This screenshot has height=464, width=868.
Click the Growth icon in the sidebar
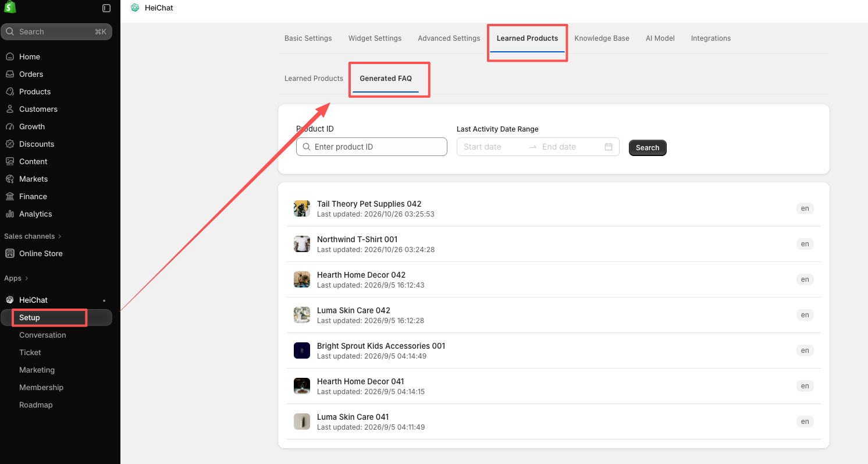pyautogui.click(x=9, y=126)
